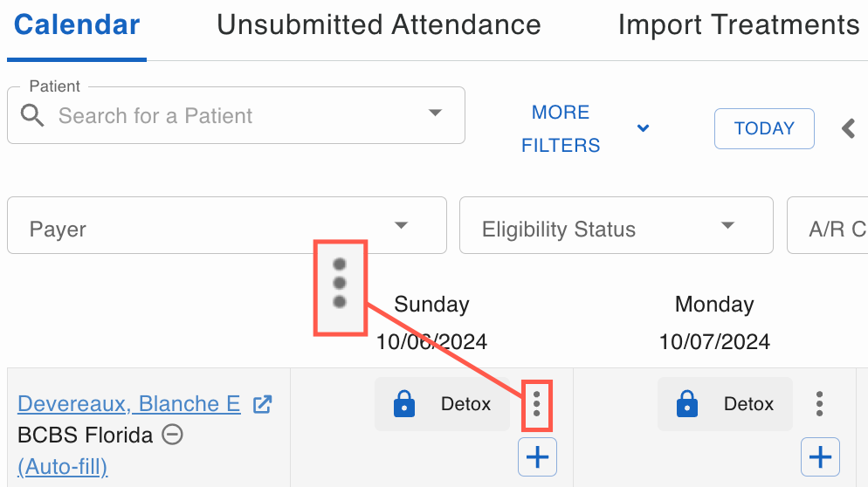Open the Eligibility Status dropdown
The width and height of the screenshot is (868, 487).
pos(617,225)
